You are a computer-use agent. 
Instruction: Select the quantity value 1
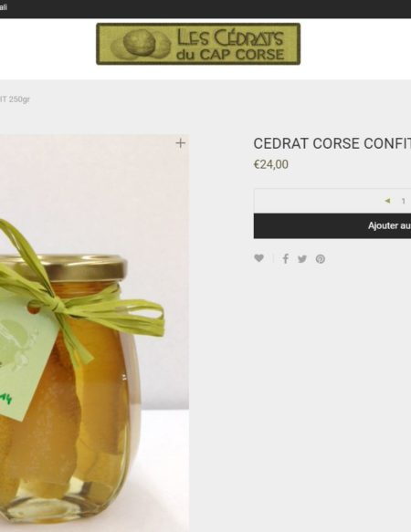click(x=403, y=201)
